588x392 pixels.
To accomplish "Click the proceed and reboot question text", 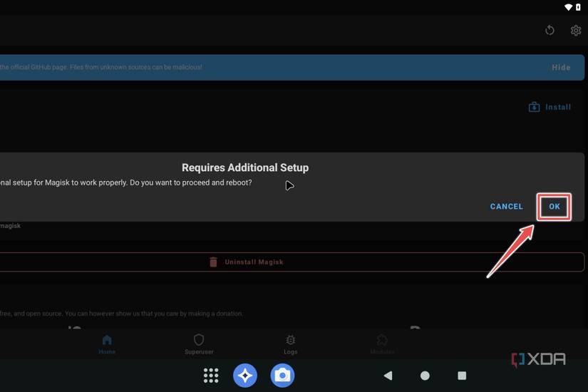I will coord(126,182).
